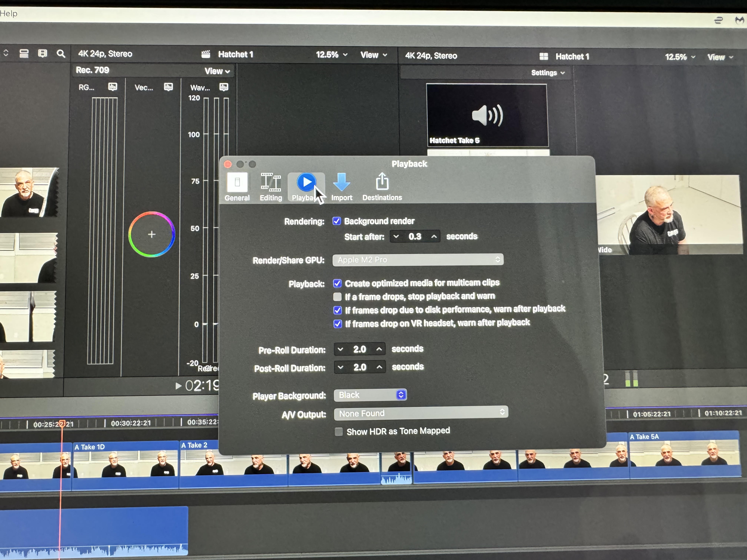Click the browser search magnifier icon
747x560 pixels.
click(61, 54)
